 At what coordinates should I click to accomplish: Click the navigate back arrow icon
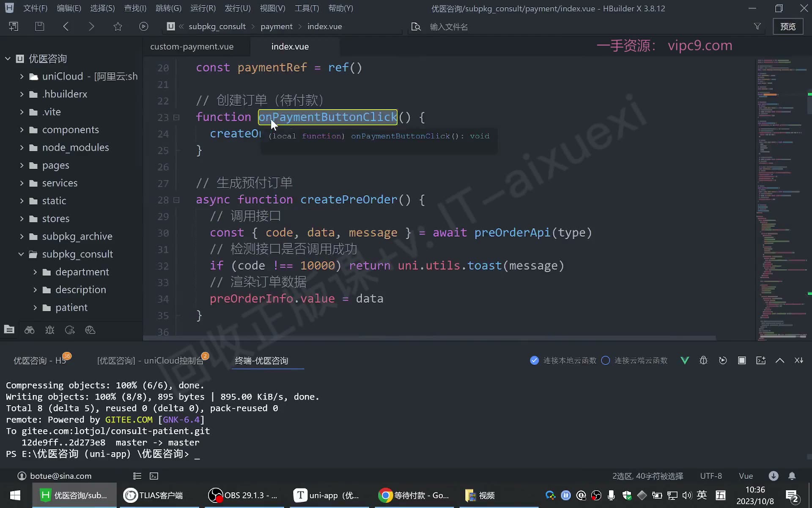point(66,26)
